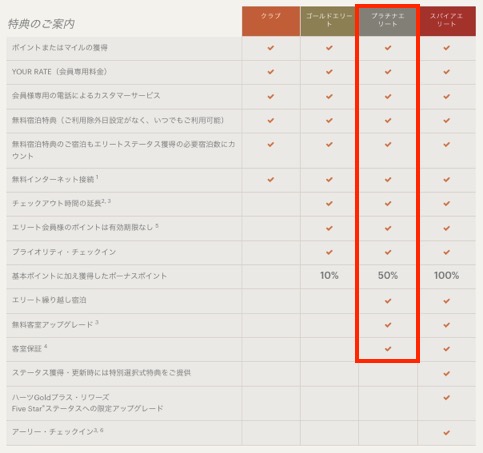Click スパイアエリート checkmark for アーリー・チェックイン

point(446,433)
